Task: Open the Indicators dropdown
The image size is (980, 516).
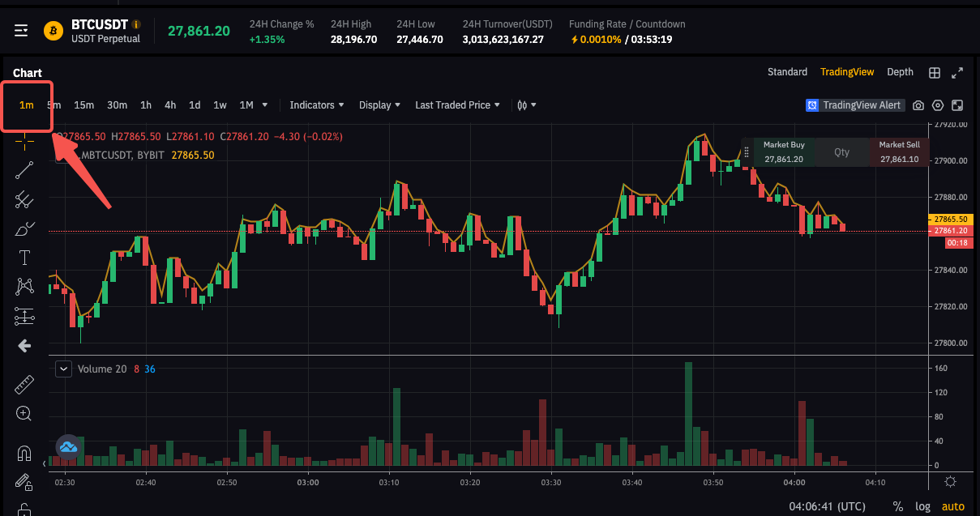Action: (x=317, y=105)
